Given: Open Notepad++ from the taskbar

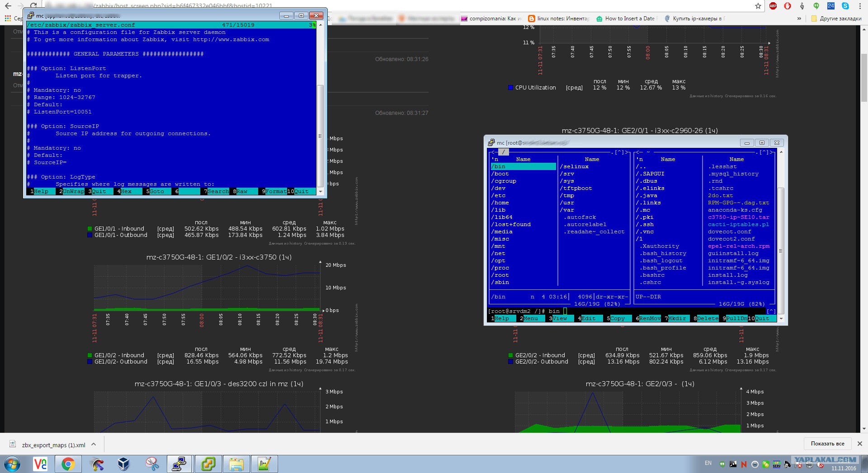Looking at the screenshot, I should click(264, 464).
